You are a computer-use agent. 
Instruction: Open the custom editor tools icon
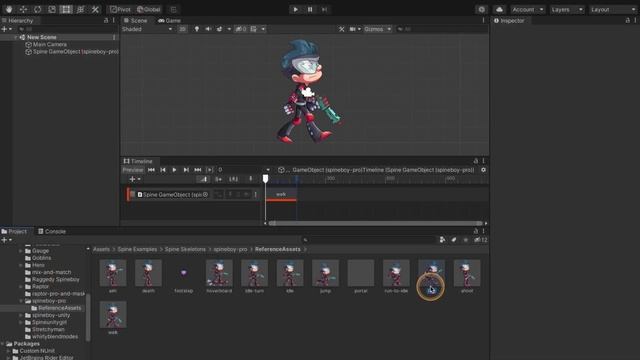coord(95,9)
